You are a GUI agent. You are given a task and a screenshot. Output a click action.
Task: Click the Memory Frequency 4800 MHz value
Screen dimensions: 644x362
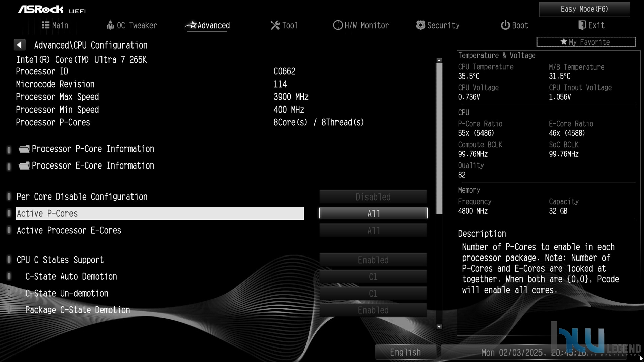point(473,211)
